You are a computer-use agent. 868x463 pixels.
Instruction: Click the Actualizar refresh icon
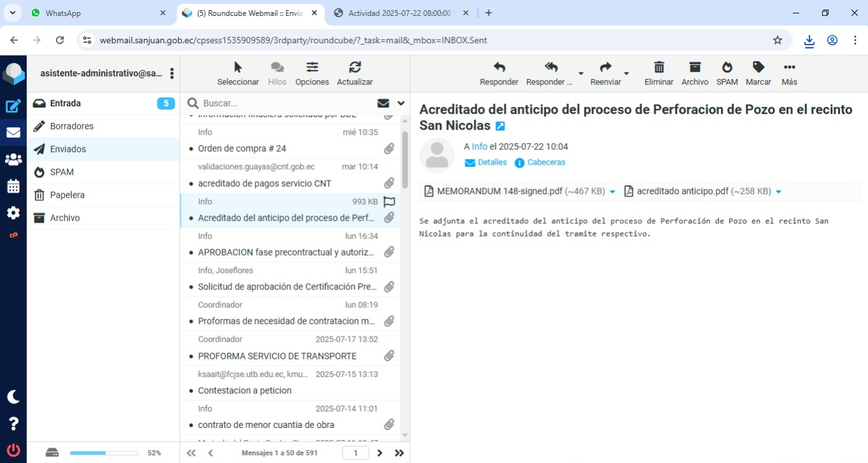(x=355, y=67)
